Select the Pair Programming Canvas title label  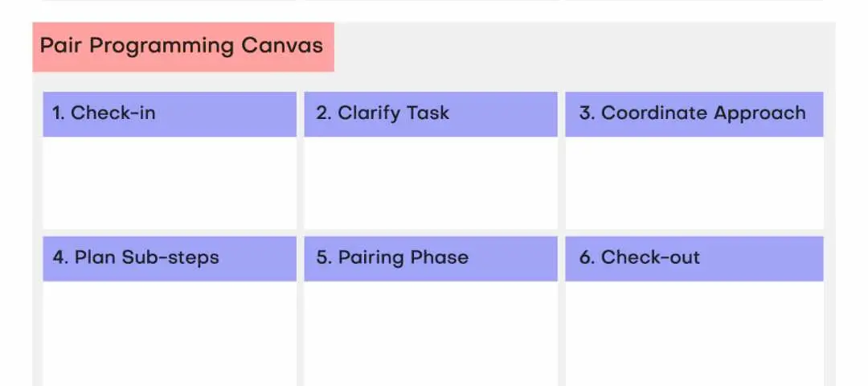pos(182,46)
